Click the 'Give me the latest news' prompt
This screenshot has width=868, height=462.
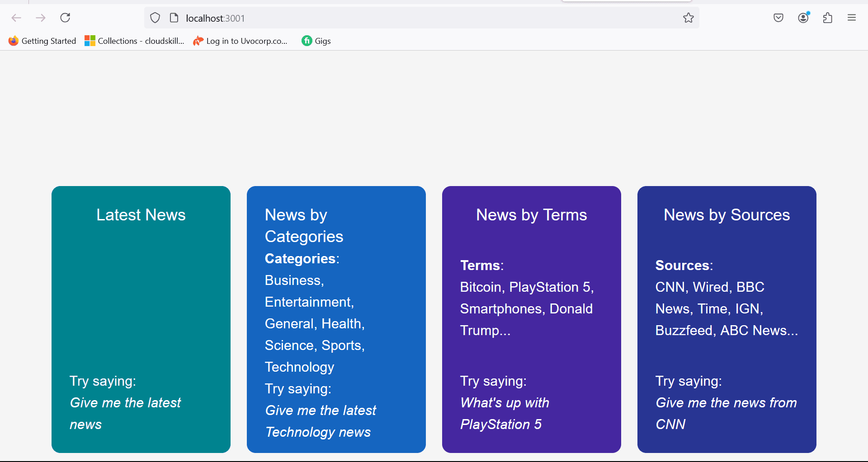point(125,414)
